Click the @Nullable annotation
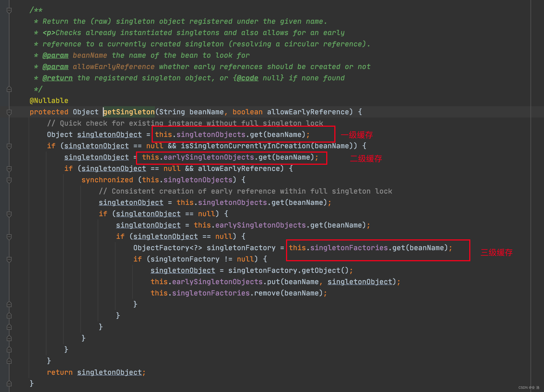 [x=49, y=101]
